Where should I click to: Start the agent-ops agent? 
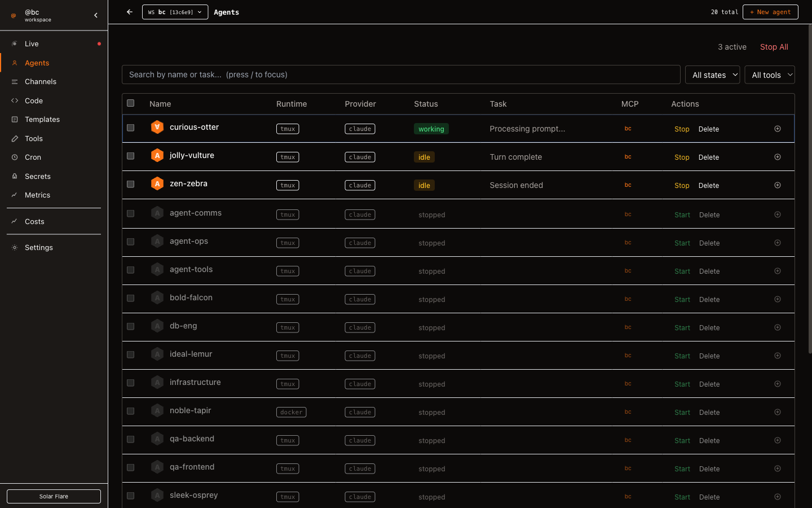682,243
